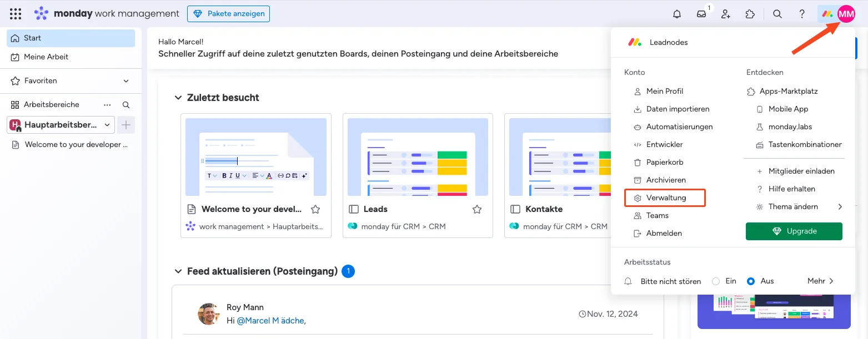Collapse the Zuletzt besucht section
Screen dimensions: 868x339
[x=178, y=98]
